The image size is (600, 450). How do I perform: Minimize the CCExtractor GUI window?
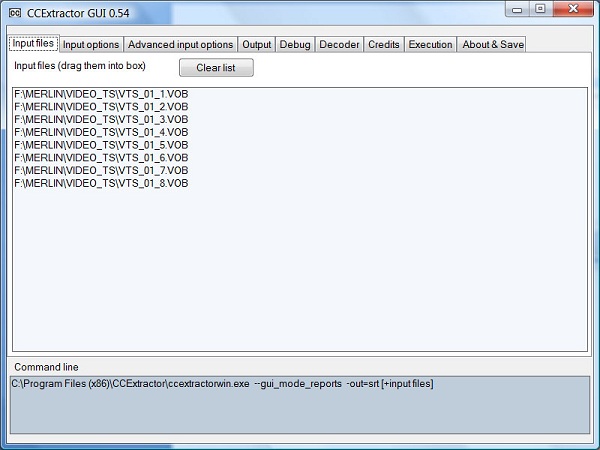click(517, 10)
